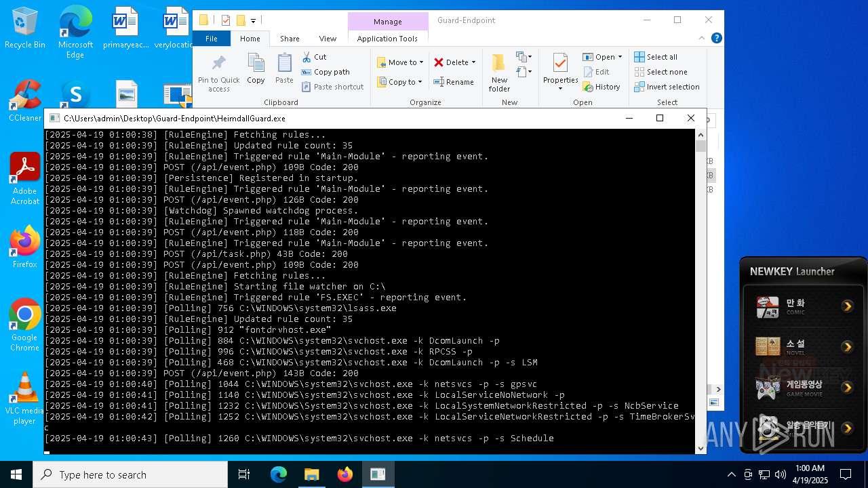
Task: Switch to the Home ribbon tab
Action: pyautogui.click(x=250, y=39)
